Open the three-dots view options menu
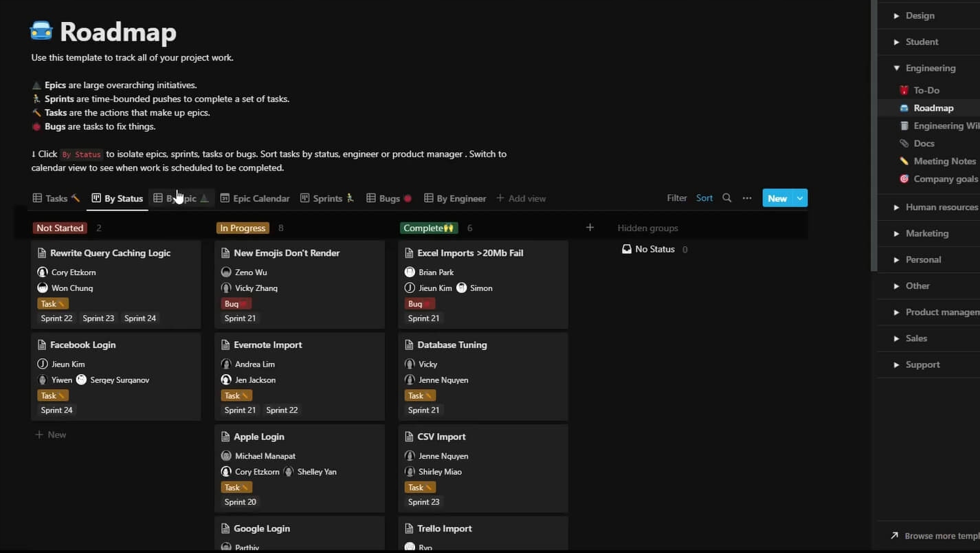 pyautogui.click(x=747, y=198)
